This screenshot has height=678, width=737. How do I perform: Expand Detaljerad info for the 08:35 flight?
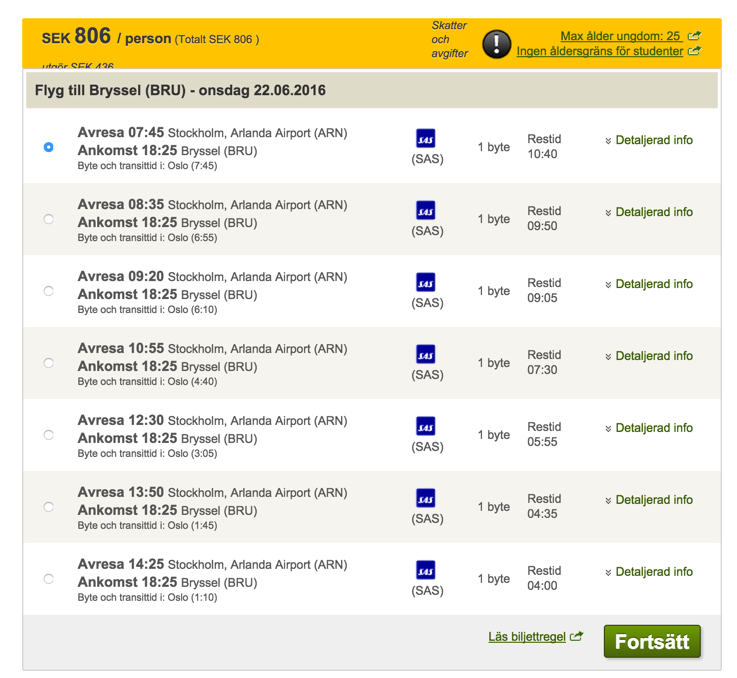(649, 212)
